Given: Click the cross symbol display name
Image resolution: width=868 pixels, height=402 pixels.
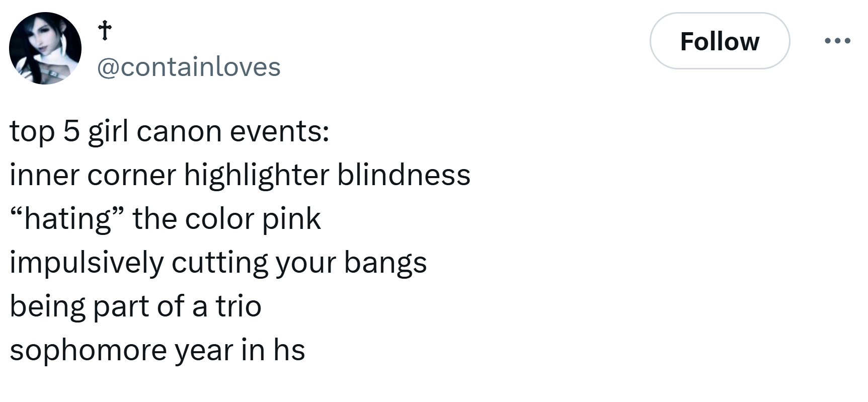Looking at the screenshot, I should point(104,32).
